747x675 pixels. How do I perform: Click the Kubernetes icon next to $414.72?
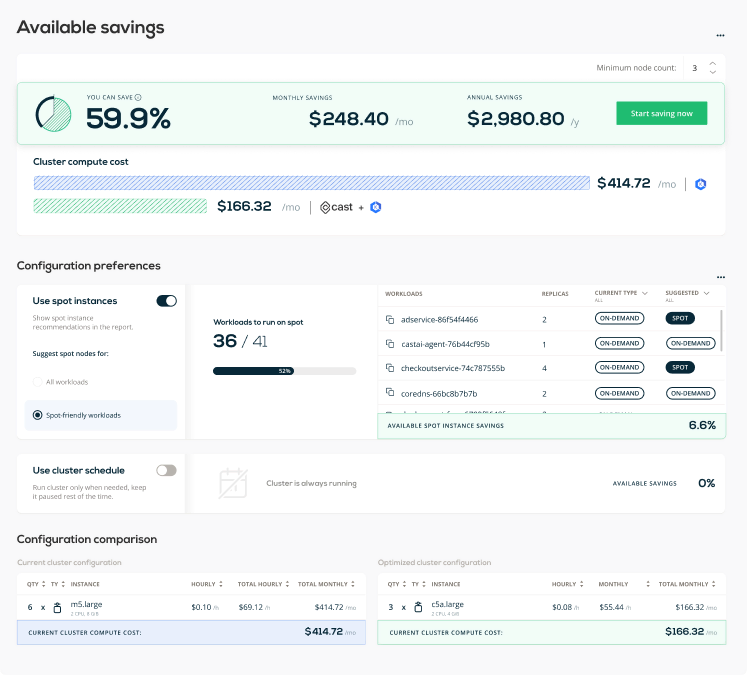coord(701,184)
